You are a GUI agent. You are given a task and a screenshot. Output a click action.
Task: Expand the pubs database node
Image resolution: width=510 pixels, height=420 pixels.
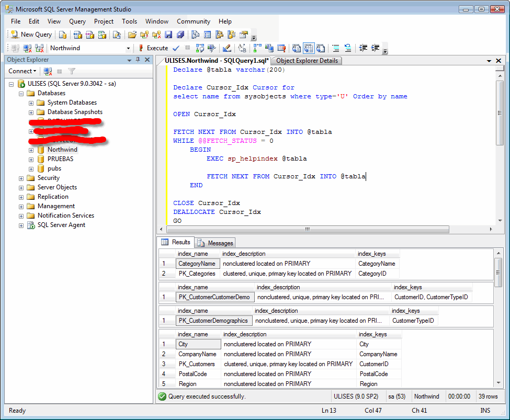point(31,169)
